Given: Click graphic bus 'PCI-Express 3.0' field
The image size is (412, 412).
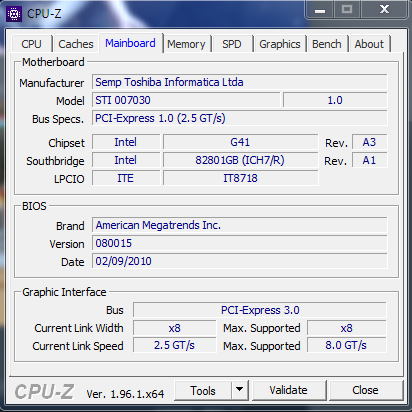Looking at the screenshot, I should 260,310.
